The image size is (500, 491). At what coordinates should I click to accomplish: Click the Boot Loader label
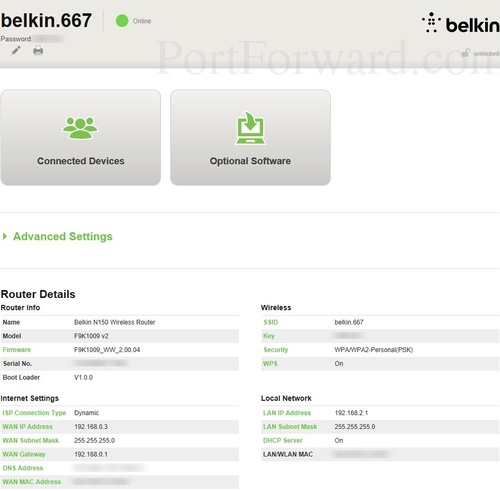[21, 377]
